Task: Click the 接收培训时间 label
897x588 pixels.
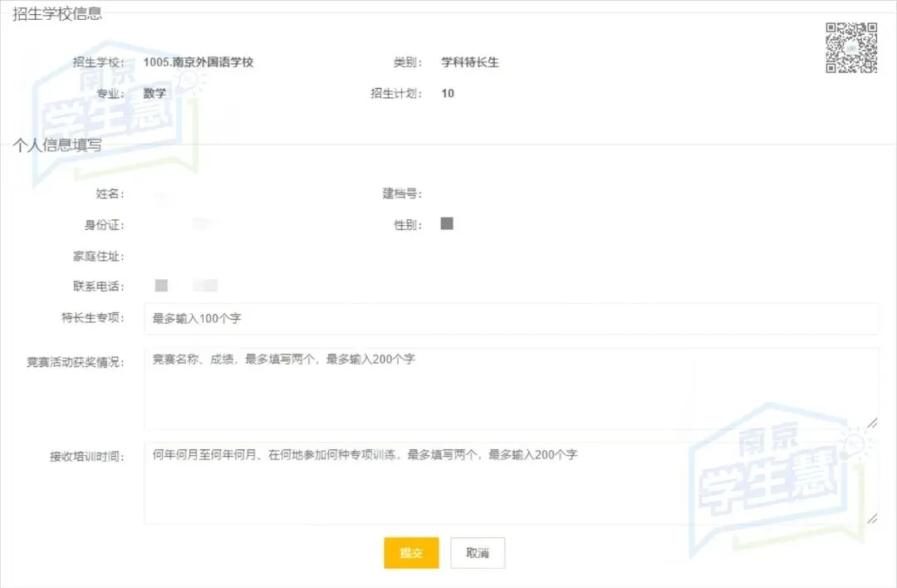Action: click(87, 457)
